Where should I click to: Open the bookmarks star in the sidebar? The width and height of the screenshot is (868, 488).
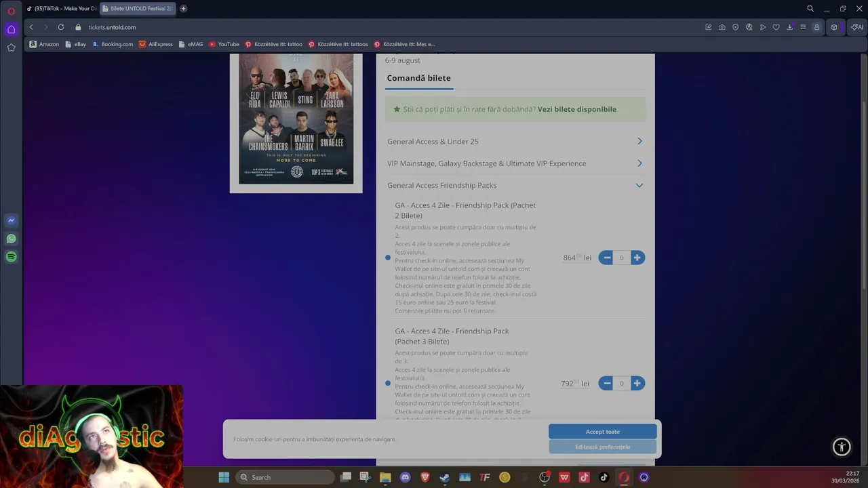point(11,47)
